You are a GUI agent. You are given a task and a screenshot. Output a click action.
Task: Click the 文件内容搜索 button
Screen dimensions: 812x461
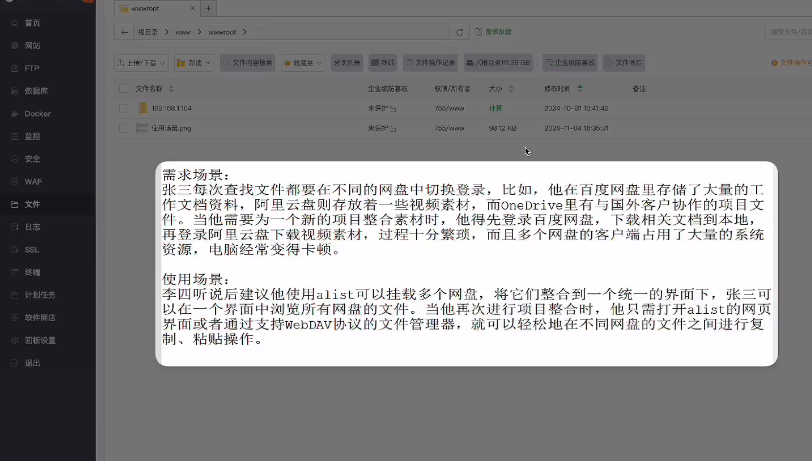(x=248, y=63)
